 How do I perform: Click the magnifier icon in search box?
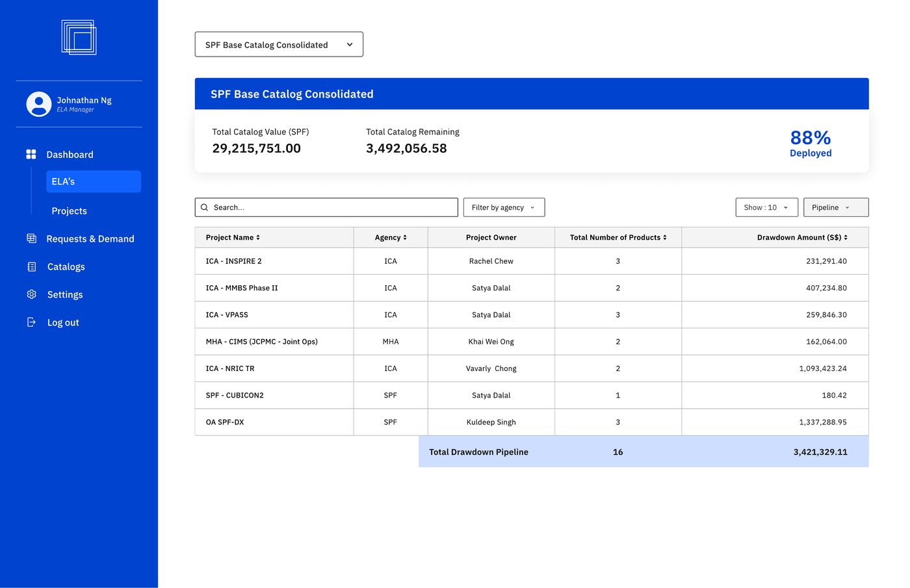pos(204,207)
